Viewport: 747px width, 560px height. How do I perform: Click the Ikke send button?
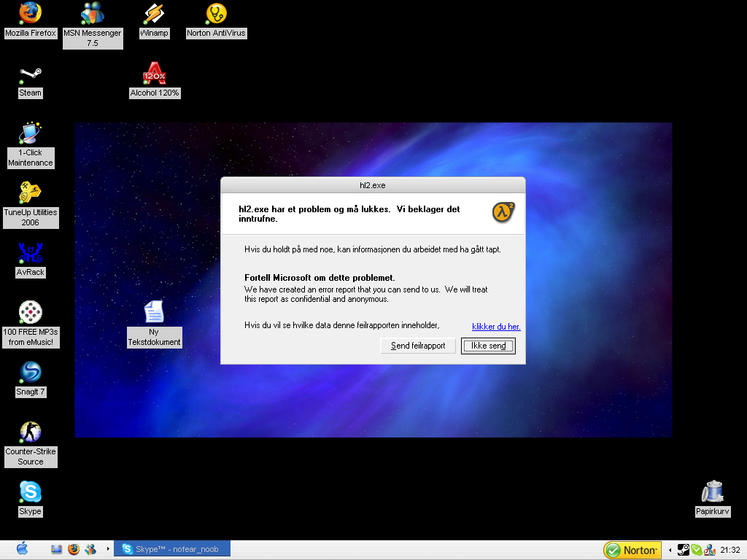[x=488, y=346]
